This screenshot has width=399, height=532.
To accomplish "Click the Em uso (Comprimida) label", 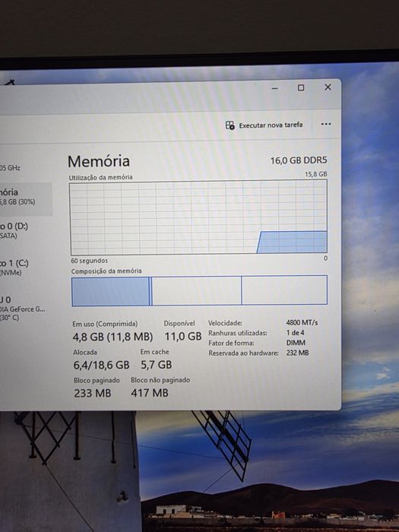I will coord(105,324).
